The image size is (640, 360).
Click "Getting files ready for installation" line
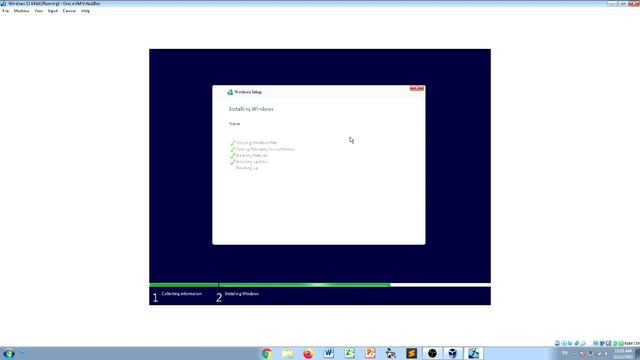265,149
